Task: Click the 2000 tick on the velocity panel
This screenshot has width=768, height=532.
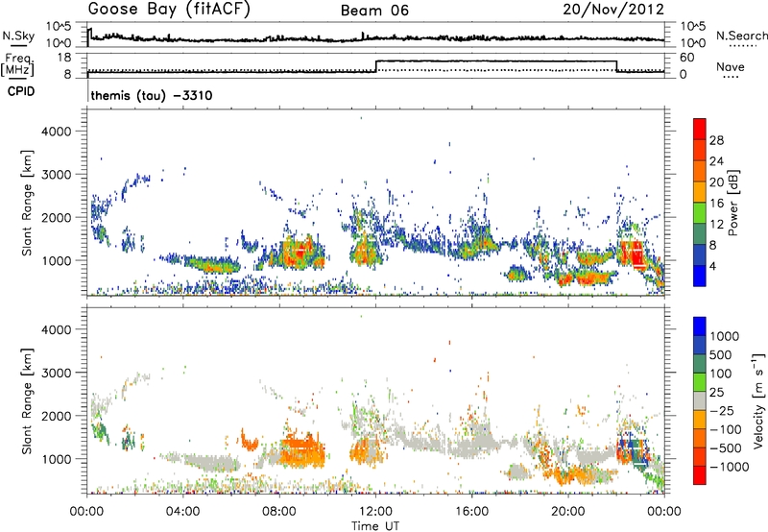Action: (57, 416)
